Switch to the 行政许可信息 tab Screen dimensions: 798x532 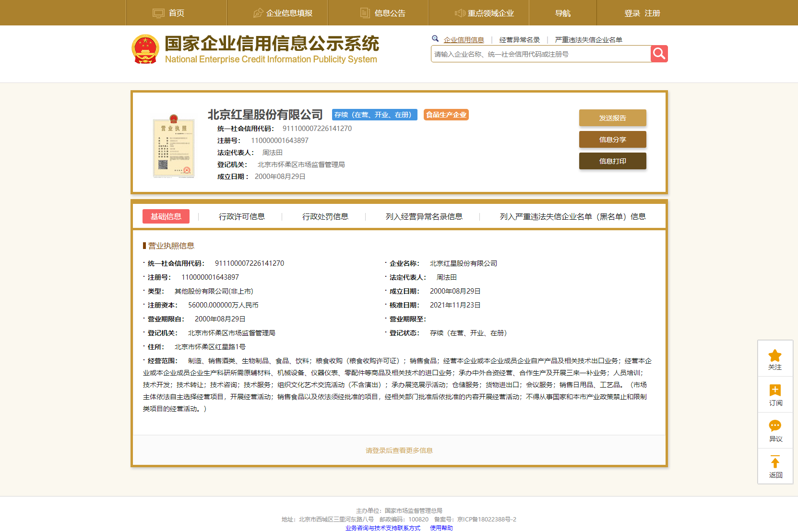point(241,216)
